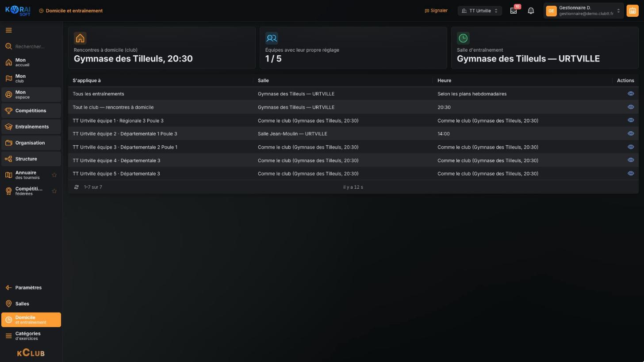Open the TT Urtville club selector dropdown

click(x=480, y=11)
